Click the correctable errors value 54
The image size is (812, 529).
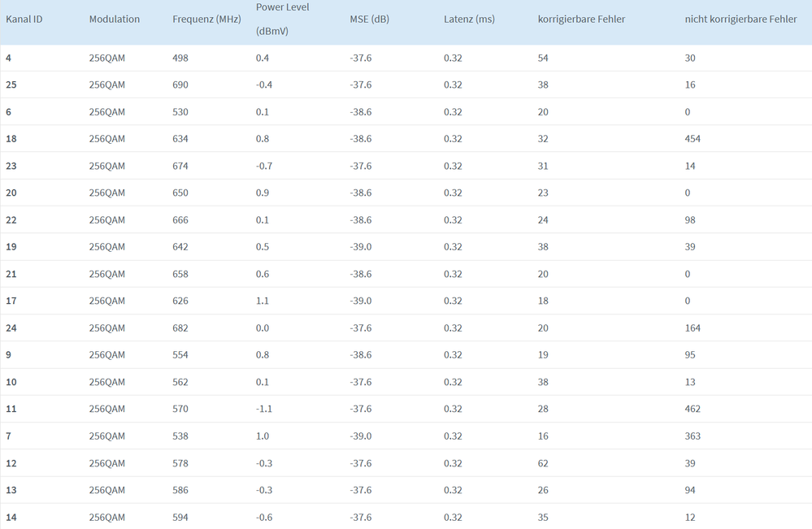pyautogui.click(x=543, y=58)
